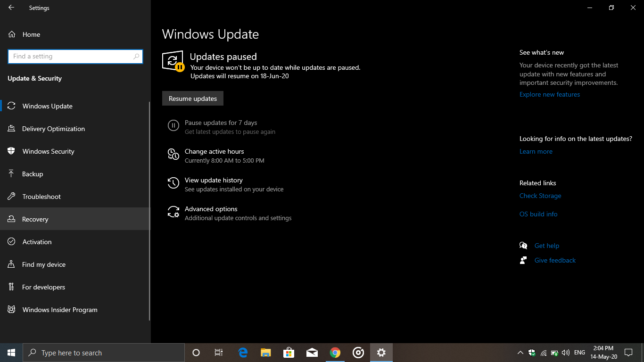Open Microsoft Store from the taskbar
644x362 pixels.
[289, 353]
